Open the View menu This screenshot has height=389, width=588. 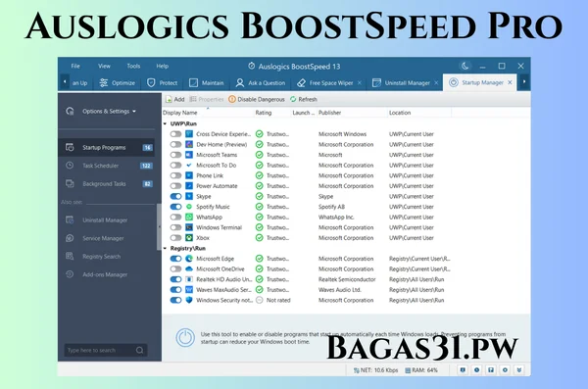click(104, 66)
